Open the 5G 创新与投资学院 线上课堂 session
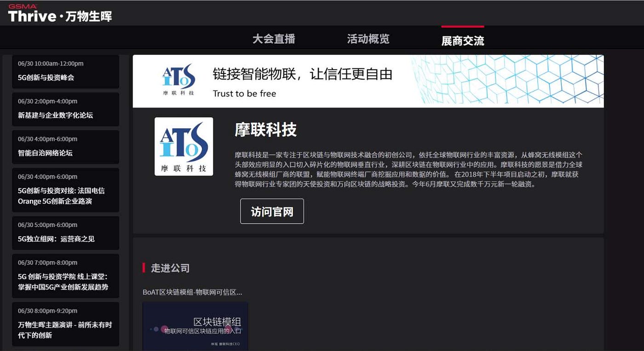This screenshot has height=351, width=644. [x=65, y=276]
